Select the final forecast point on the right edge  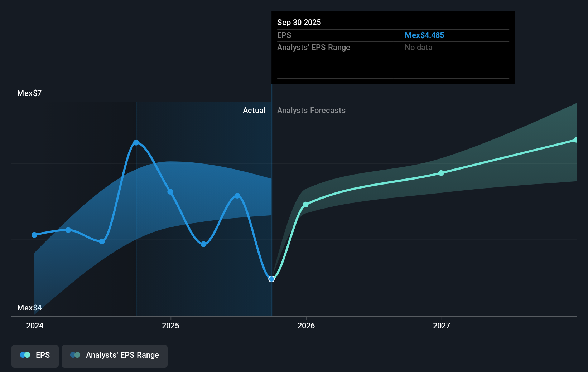point(576,139)
